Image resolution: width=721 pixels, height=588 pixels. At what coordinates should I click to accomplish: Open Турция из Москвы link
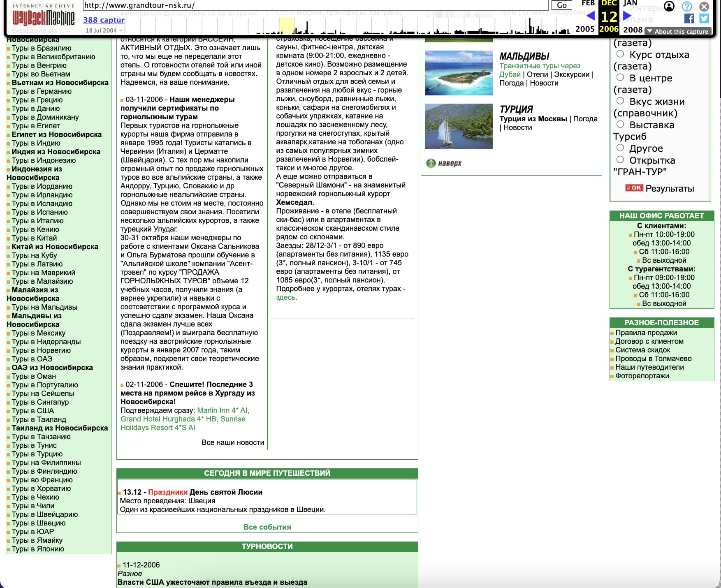pyautogui.click(x=533, y=119)
